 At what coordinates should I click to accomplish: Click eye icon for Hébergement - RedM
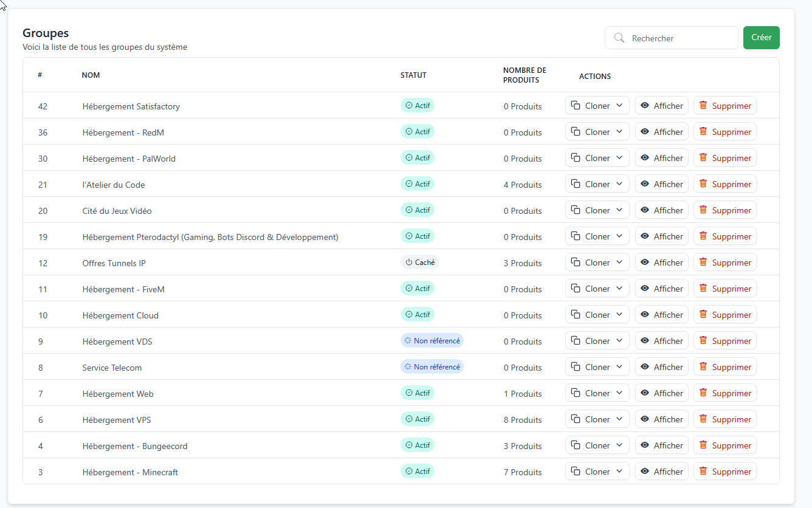coord(645,132)
